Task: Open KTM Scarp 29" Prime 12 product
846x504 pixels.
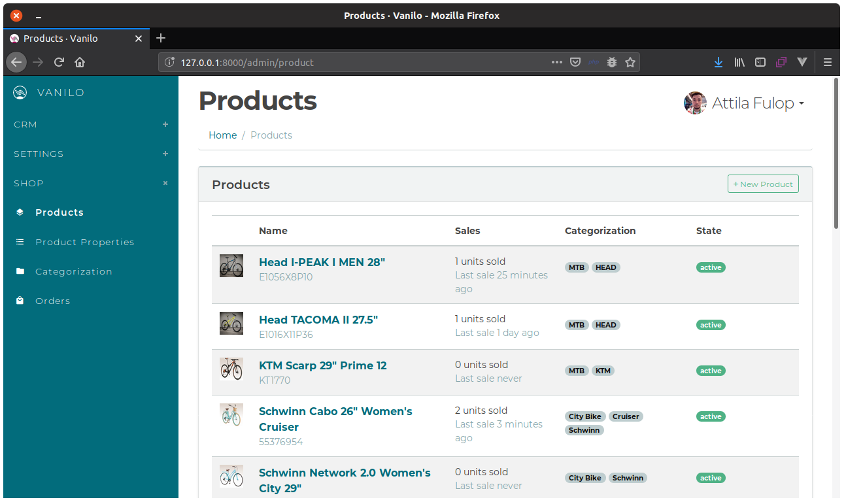Action: click(x=323, y=365)
